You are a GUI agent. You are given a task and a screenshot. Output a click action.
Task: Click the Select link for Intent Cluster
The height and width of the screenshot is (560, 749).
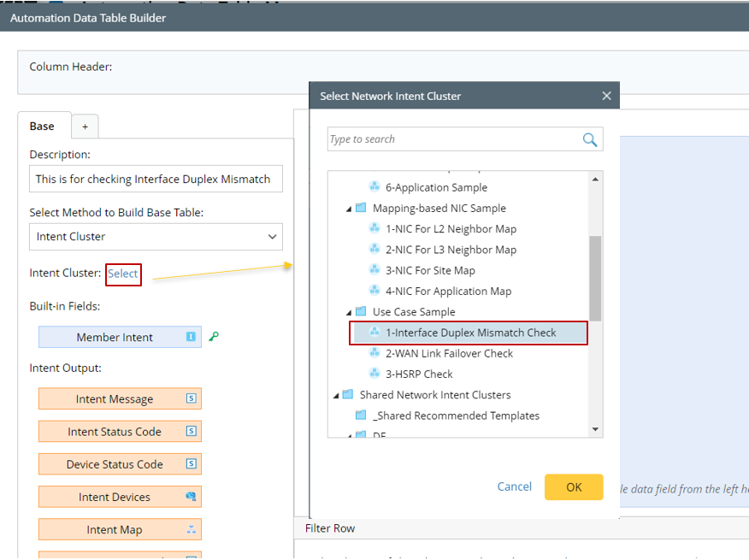coord(123,274)
